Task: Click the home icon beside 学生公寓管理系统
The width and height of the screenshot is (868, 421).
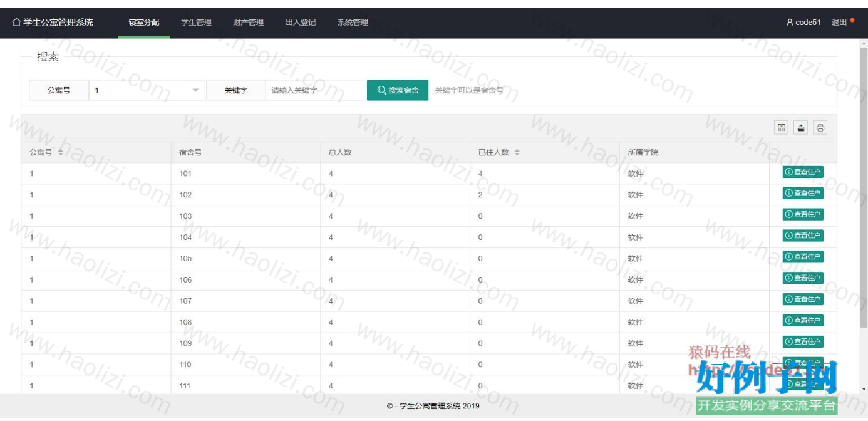Action: pyautogui.click(x=16, y=23)
